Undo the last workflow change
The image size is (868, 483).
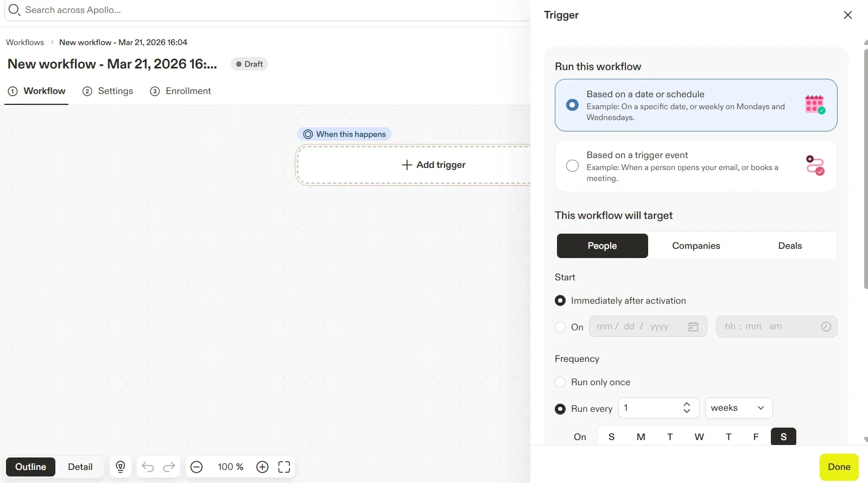pyautogui.click(x=148, y=467)
